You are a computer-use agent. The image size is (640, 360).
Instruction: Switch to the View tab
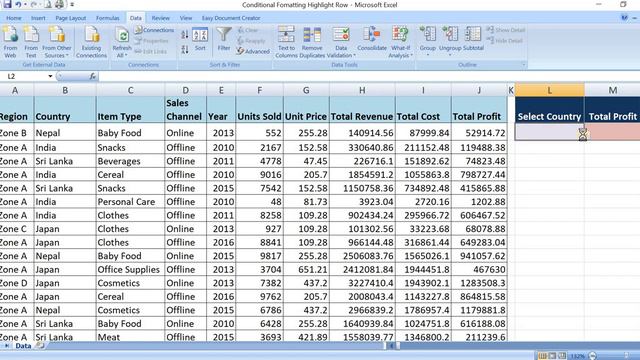(x=186, y=18)
